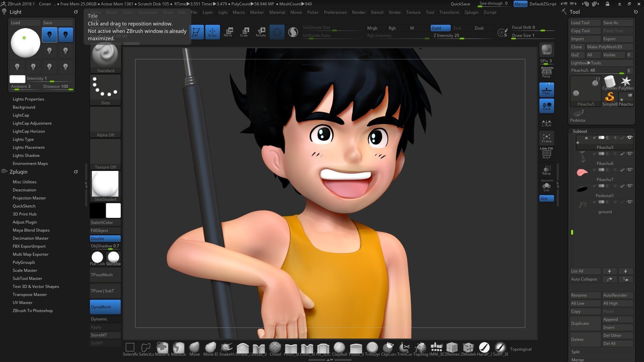Activate the Edit mode button
The width and height of the screenshot is (644, 362).
tap(196, 32)
